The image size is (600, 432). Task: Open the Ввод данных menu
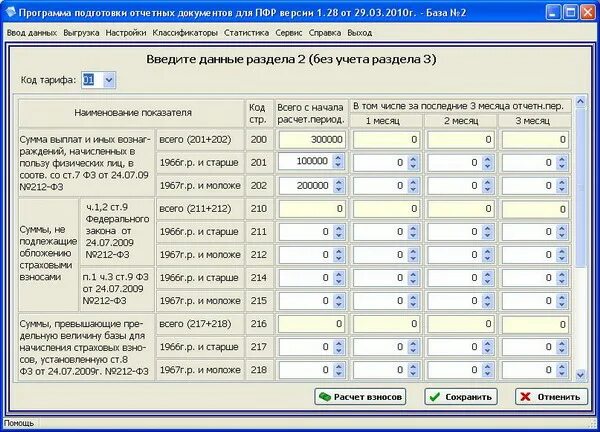pyautogui.click(x=32, y=33)
